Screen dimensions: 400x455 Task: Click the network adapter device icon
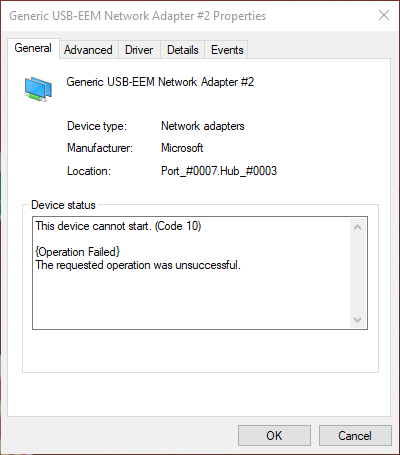click(x=38, y=89)
